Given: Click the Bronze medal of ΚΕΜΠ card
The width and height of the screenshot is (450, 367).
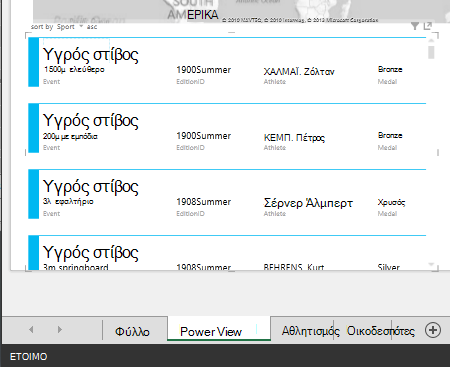Looking at the screenshot, I should pos(390,135).
